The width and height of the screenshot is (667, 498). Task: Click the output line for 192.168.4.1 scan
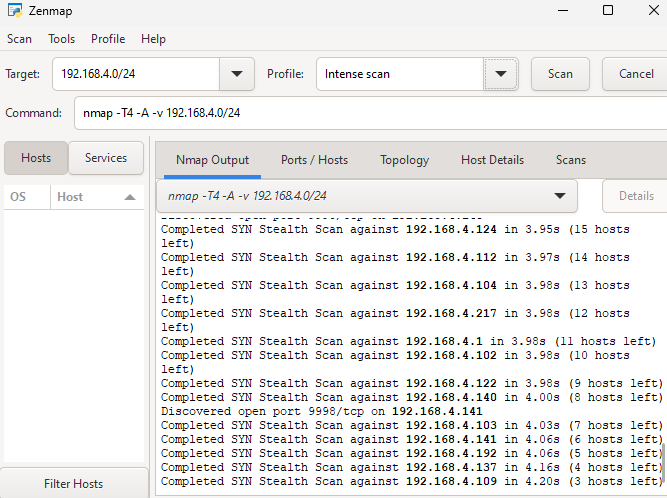tap(408, 341)
